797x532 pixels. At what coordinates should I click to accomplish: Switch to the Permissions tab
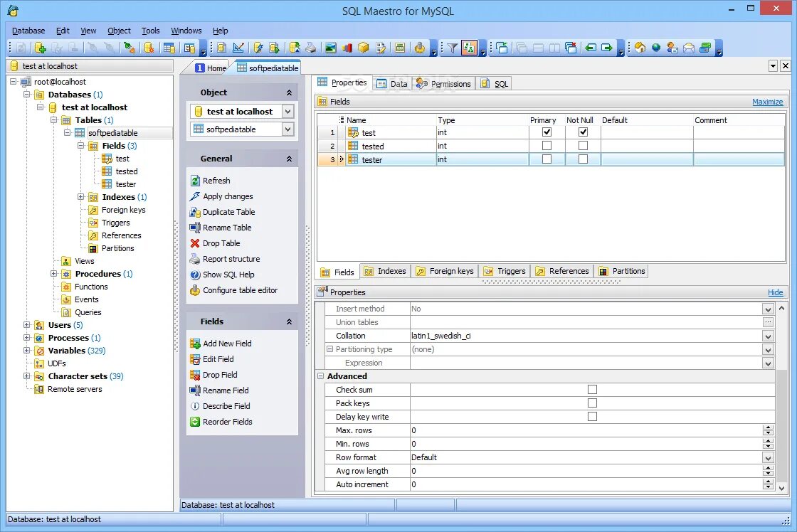444,84
